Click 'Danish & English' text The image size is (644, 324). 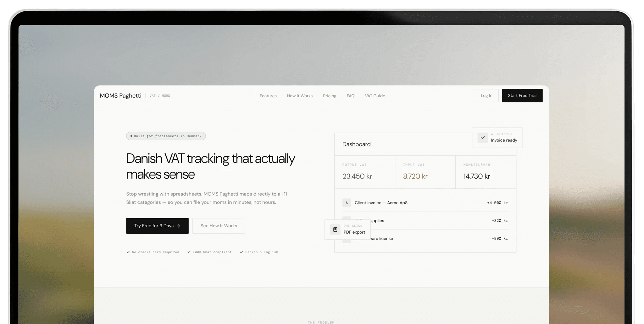[x=262, y=252]
